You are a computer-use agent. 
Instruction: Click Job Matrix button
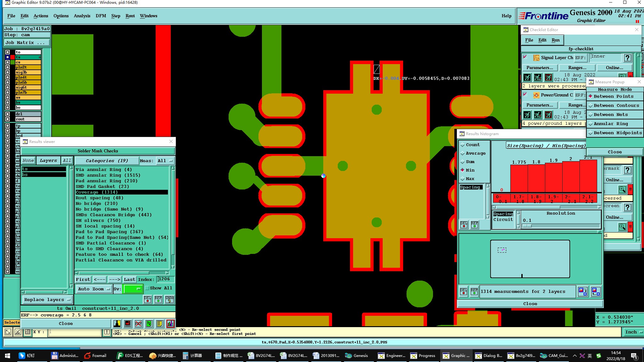pos(27,42)
